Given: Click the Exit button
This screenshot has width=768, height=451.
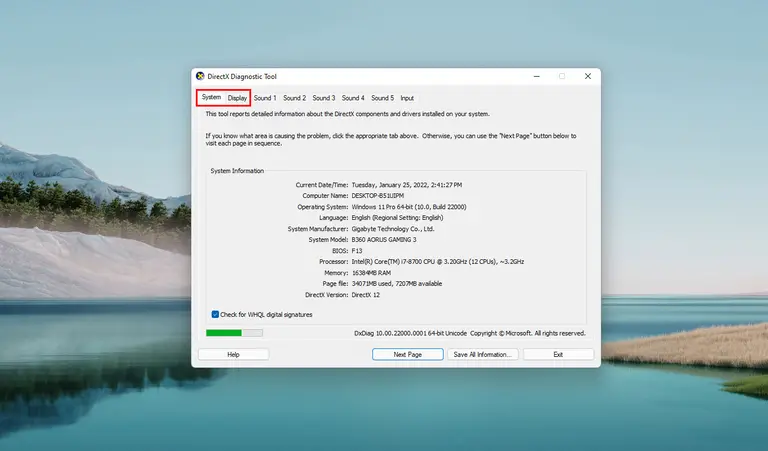Looking at the screenshot, I should click(558, 355).
